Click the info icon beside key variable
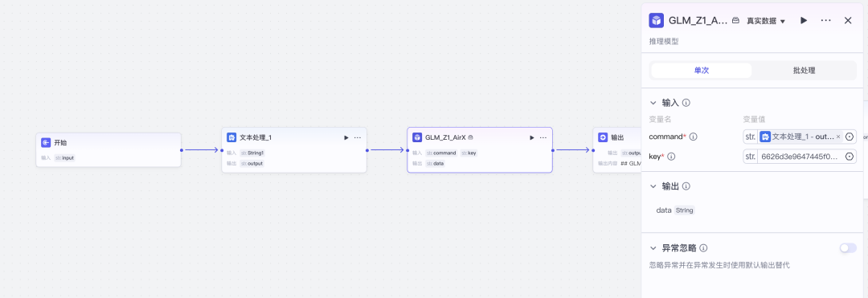The image size is (868, 298). click(x=671, y=157)
